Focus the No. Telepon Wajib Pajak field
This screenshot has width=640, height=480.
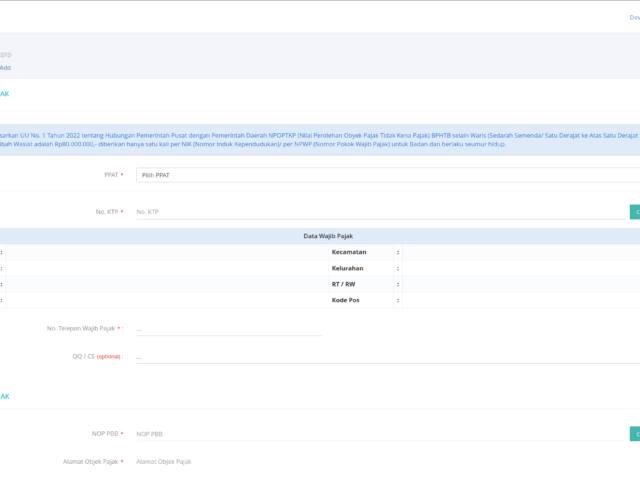(x=229, y=329)
